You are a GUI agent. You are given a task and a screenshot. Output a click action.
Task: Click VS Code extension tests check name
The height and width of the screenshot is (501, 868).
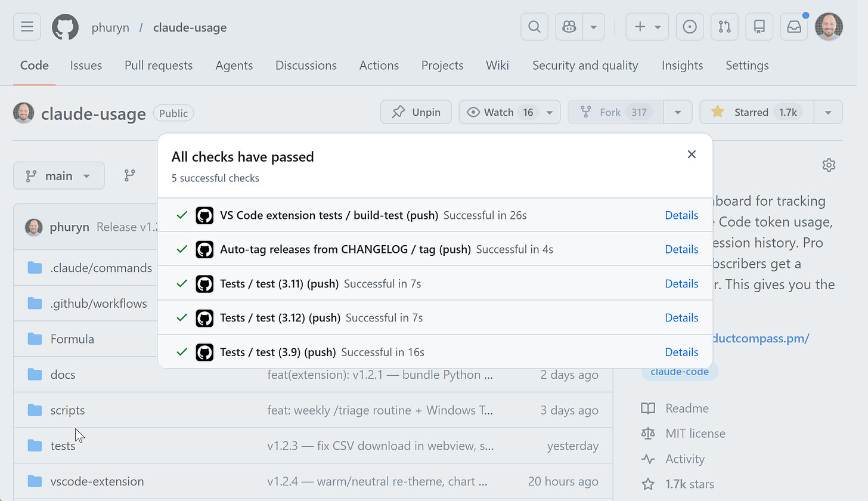329,215
